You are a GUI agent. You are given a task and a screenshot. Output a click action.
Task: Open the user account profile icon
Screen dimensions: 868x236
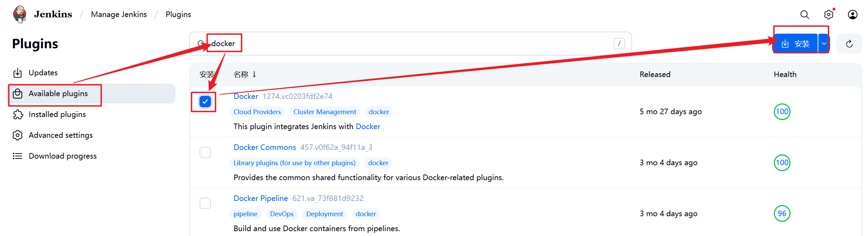[x=853, y=15]
